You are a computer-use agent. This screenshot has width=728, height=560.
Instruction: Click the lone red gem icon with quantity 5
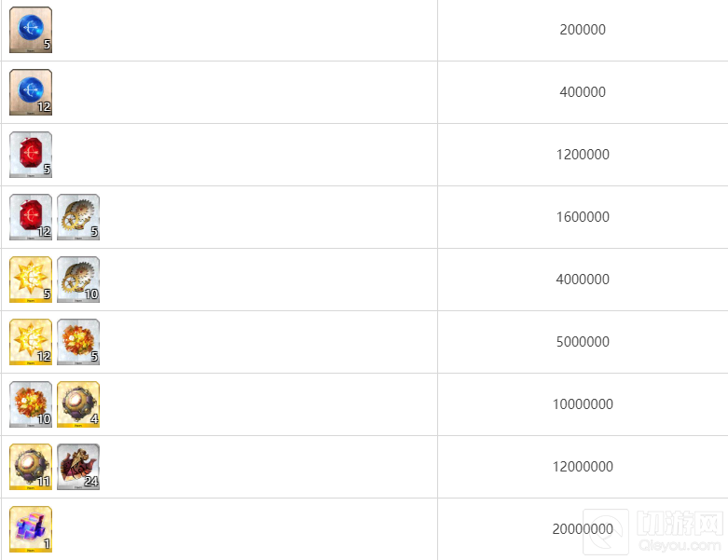31,155
